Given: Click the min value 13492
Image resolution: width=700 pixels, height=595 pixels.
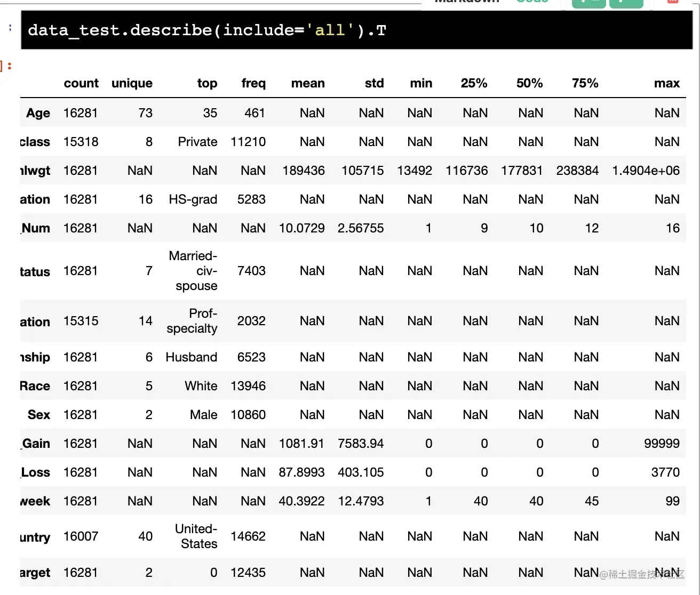Looking at the screenshot, I should (415, 171).
